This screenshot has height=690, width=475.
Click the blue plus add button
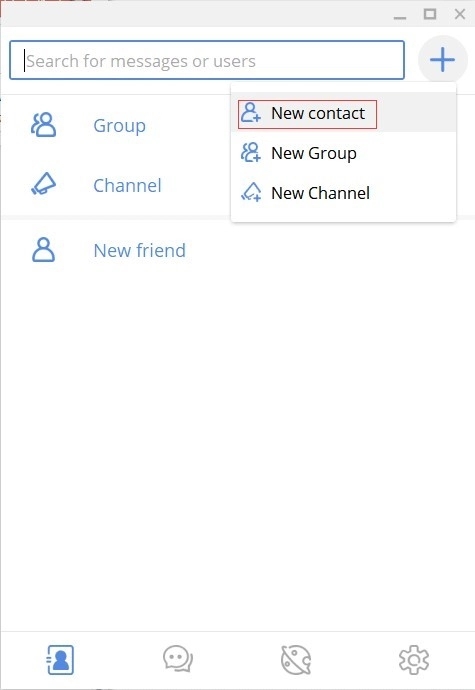point(442,59)
